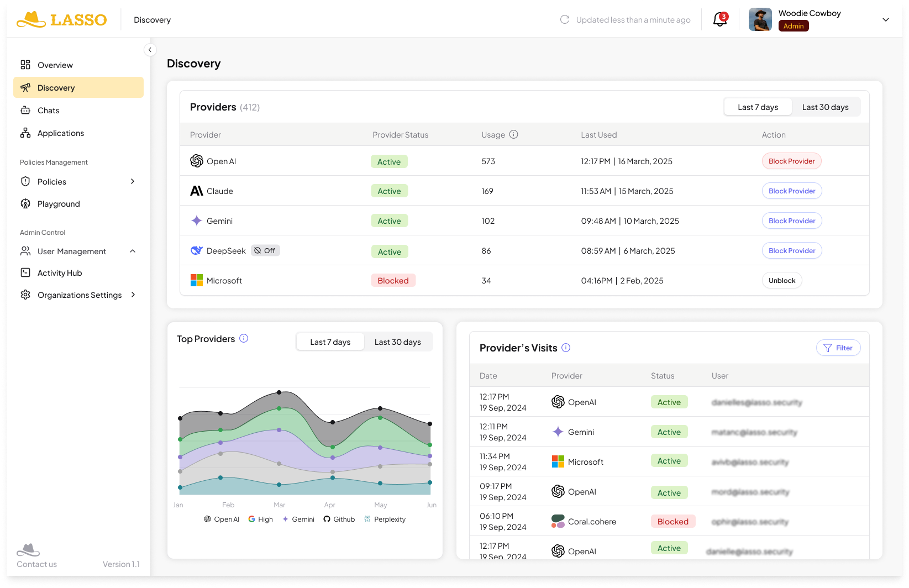909x588 pixels.
Task: Open the user account dropdown arrow
Action: coord(885,20)
